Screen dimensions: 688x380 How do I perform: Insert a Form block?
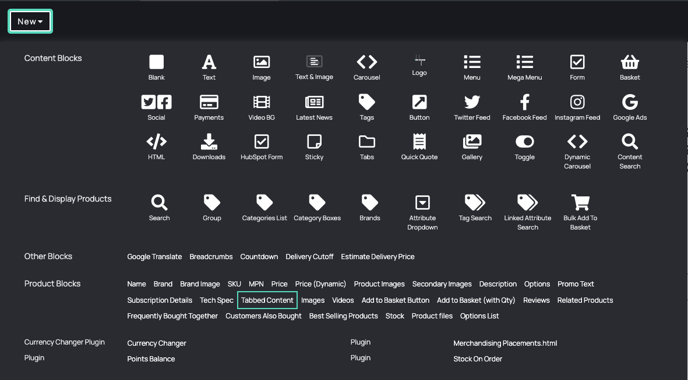(x=577, y=67)
